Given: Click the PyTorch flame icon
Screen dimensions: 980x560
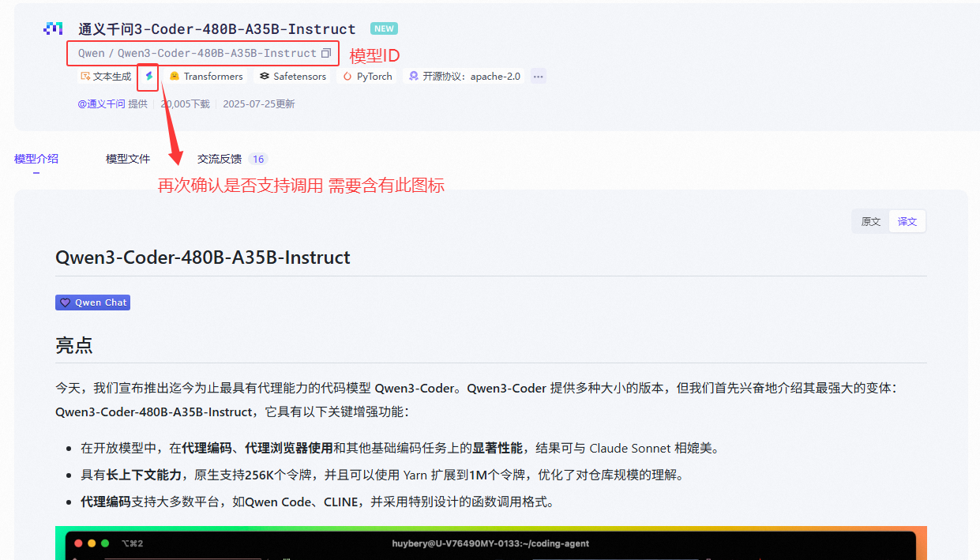Looking at the screenshot, I should [x=346, y=76].
